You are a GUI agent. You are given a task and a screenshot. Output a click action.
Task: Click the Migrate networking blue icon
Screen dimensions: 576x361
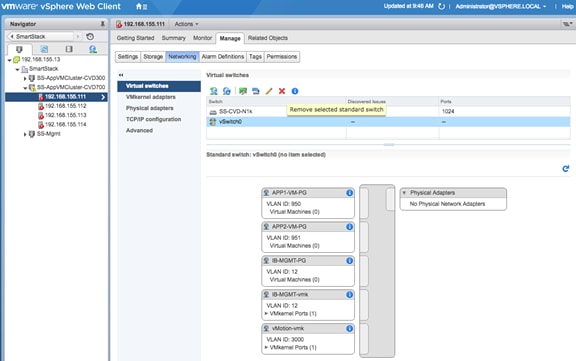256,91
